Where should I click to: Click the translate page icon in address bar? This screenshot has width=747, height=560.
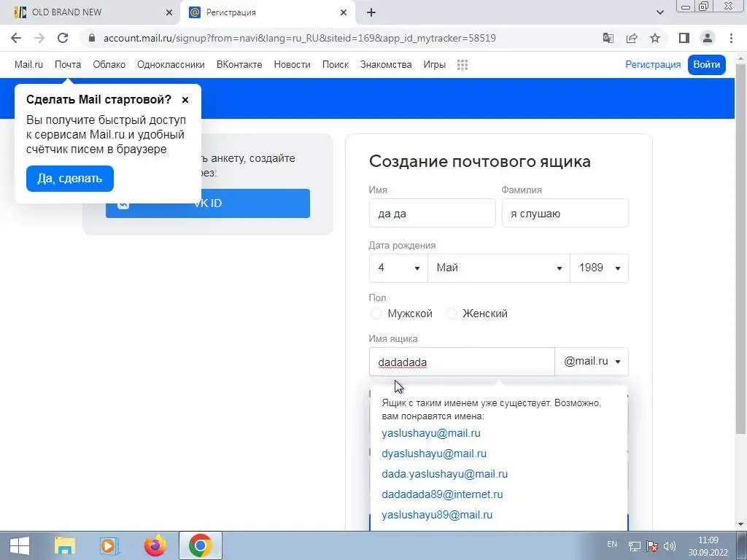coord(608,38)
